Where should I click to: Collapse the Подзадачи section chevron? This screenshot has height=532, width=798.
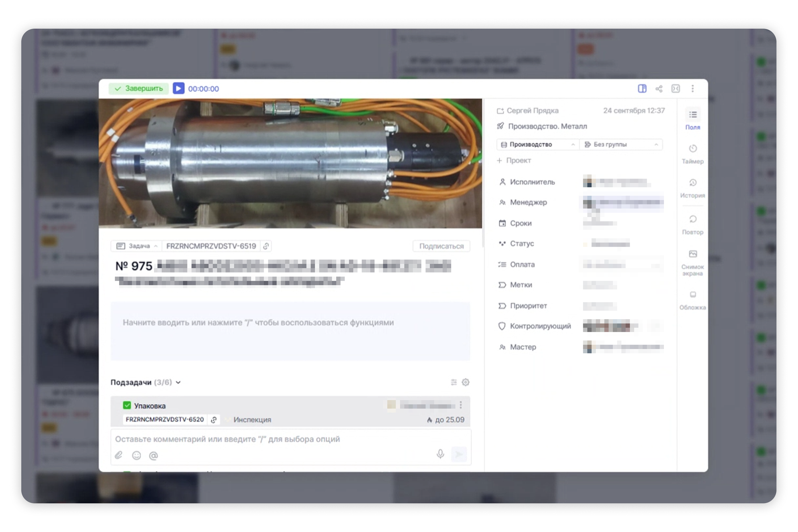[178, 382]
